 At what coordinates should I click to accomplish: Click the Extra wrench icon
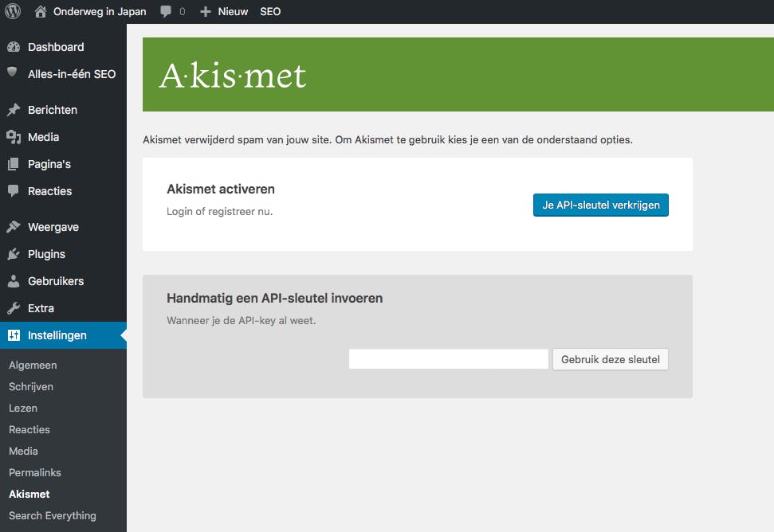pos(14,308)
